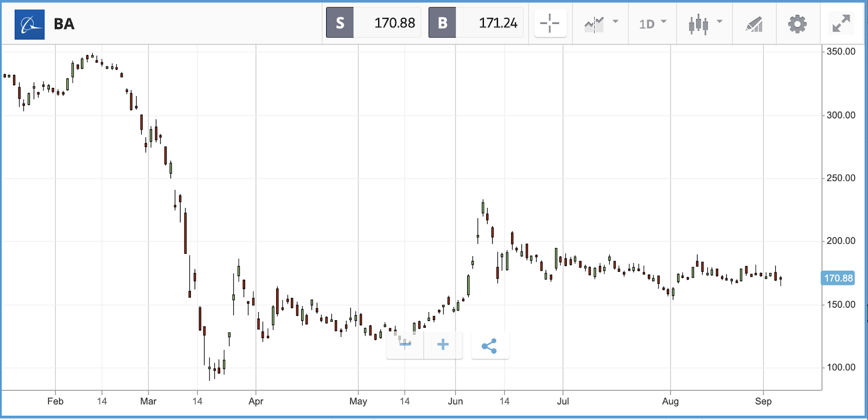This screenshot has height=420, width=868.
Task: Toggle the crosshair cursor tool
Action: click(x=550, y=23)
